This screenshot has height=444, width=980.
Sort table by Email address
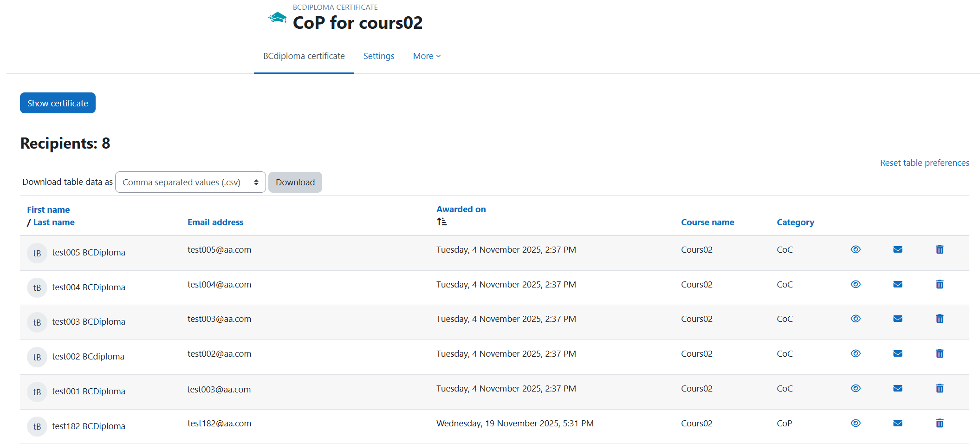[215, 222]
